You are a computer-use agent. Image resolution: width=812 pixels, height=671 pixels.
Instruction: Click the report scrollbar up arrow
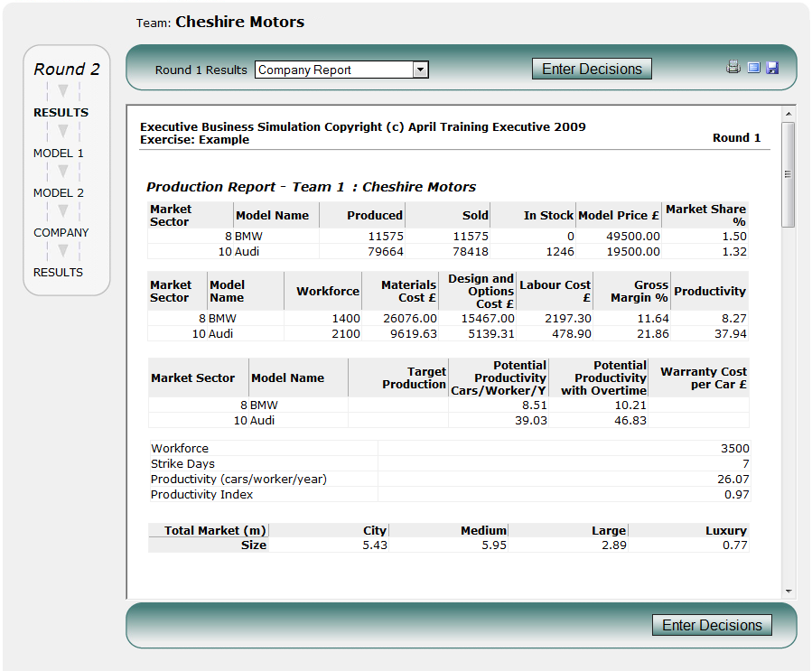[x=789, y=114]
